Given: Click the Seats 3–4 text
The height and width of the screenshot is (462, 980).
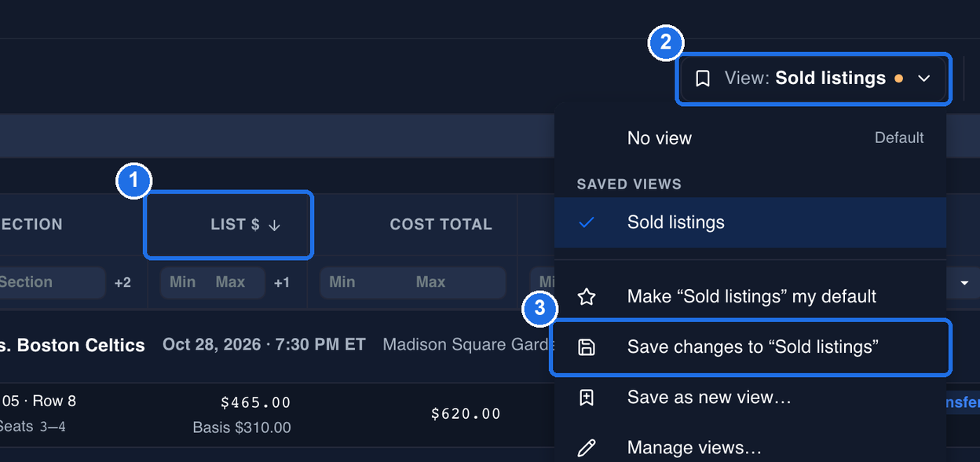Looking at the screenshot, I should [x=32, y=427].
